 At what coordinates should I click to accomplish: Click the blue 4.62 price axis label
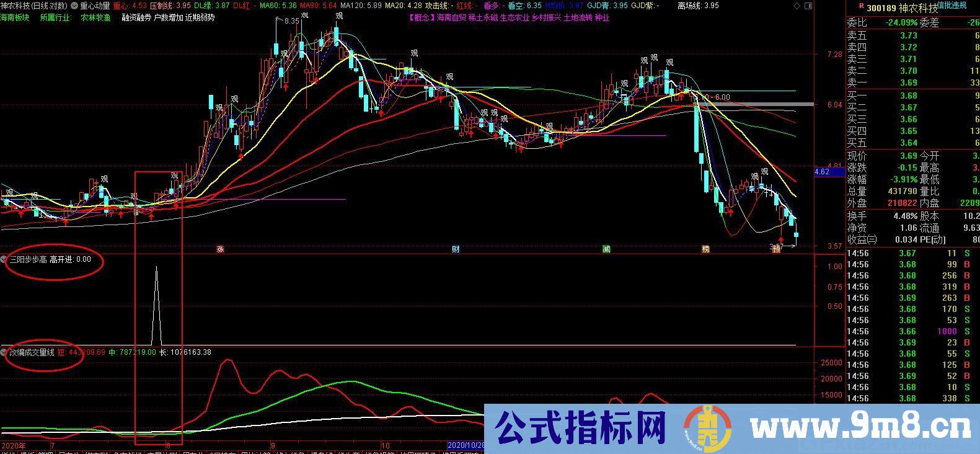tap(828, 172)
